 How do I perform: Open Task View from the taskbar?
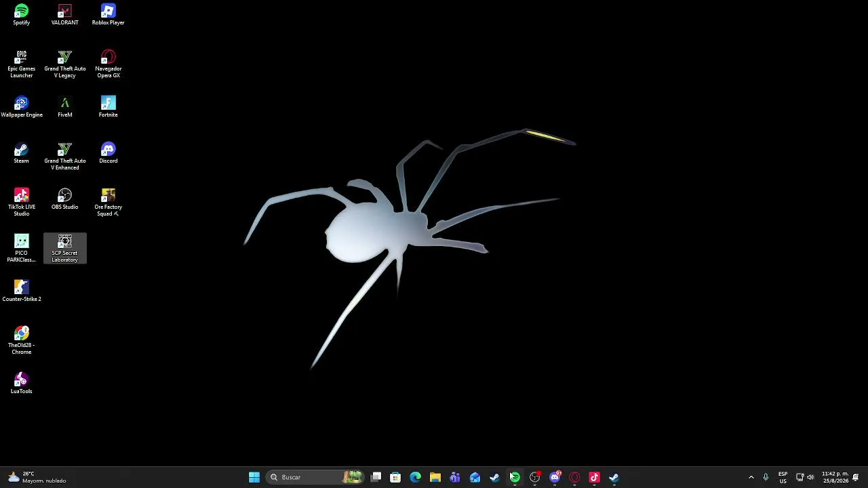pyautogui.click(x=376, y=477)
